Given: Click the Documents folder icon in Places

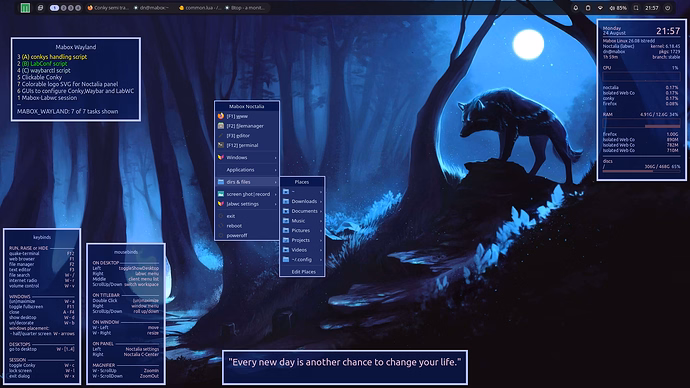Looking at the screenshot, I should pos(286,211).
